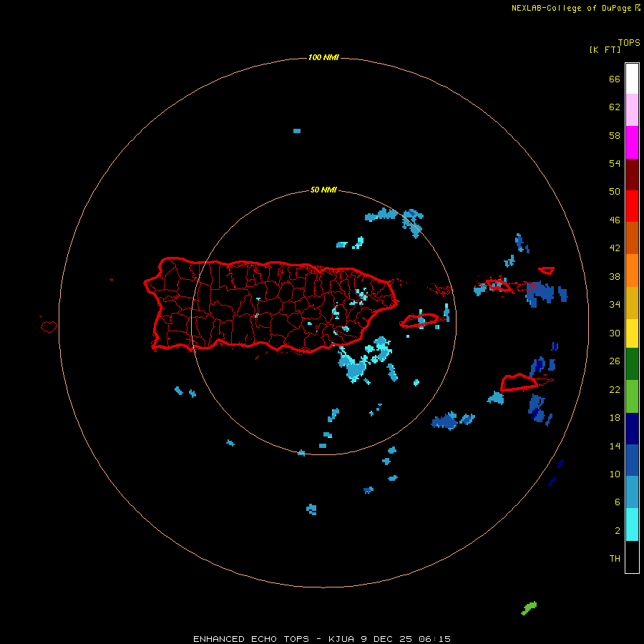644x644 pixels.
Task: Click the light pink 62 kft swatch
Action: (x=632, y=110)
